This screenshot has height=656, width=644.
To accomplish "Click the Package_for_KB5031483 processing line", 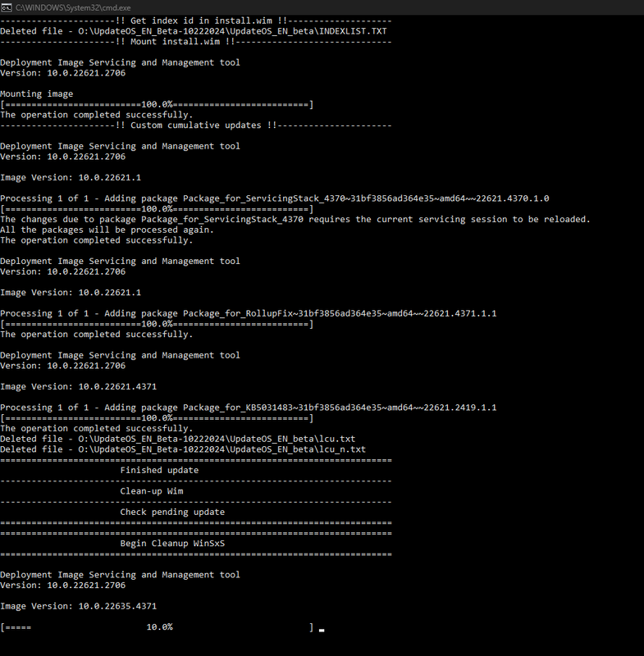I will tap(248, 408).
